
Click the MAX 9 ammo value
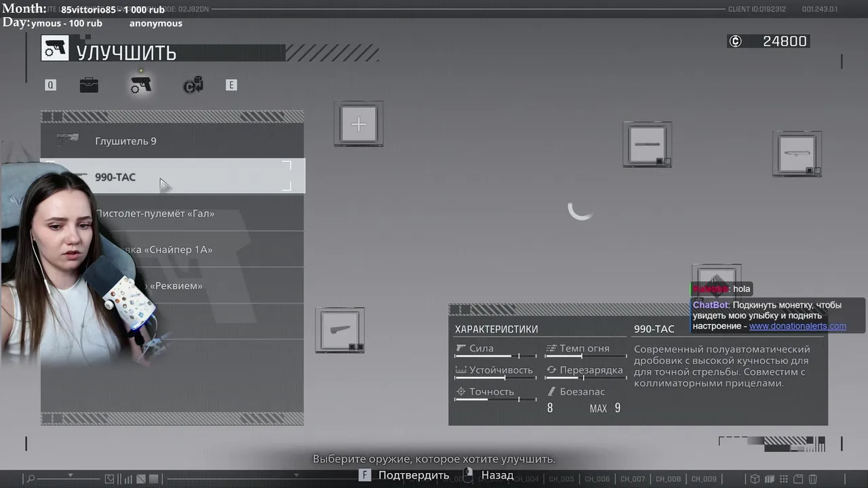605,408
